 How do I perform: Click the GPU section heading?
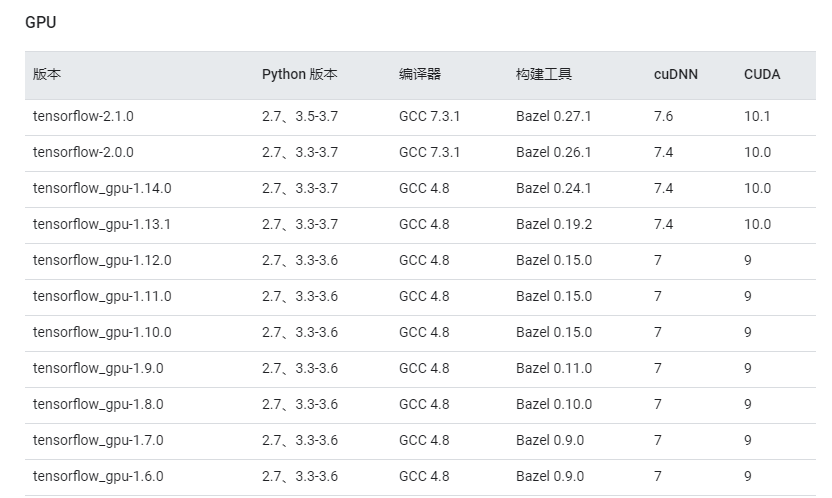tap(41, 22)
